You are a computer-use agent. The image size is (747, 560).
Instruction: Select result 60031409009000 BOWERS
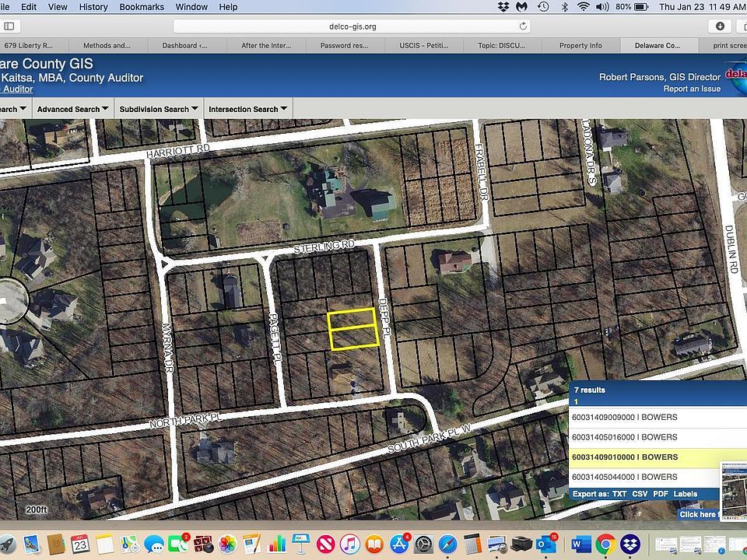(658, 417)
